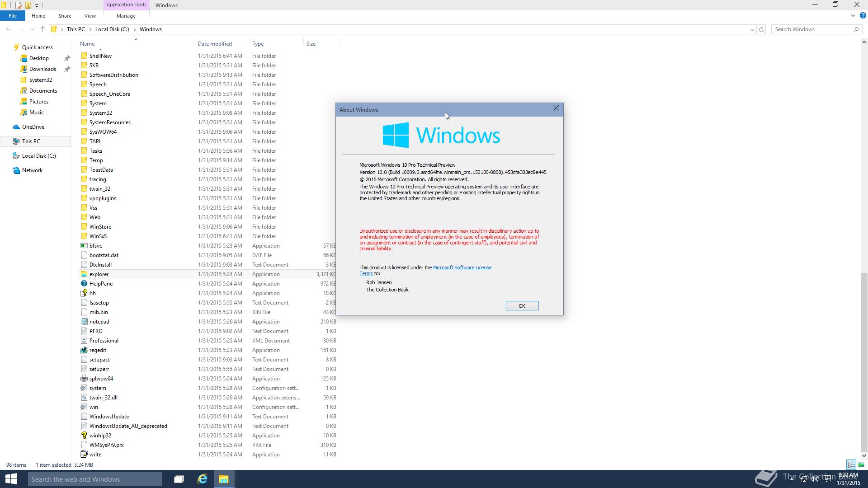The width and height of the screenshot is (868, 488).
Task: Open the Manage ribbon tab
Action: 126,16
